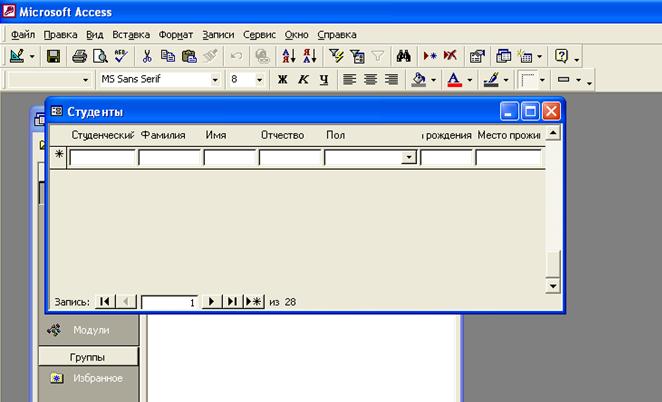Image resolution: width=662 pixels, height=402 pixels.
Task: Click the Undo arrow icon
Action: coord(236,56)
